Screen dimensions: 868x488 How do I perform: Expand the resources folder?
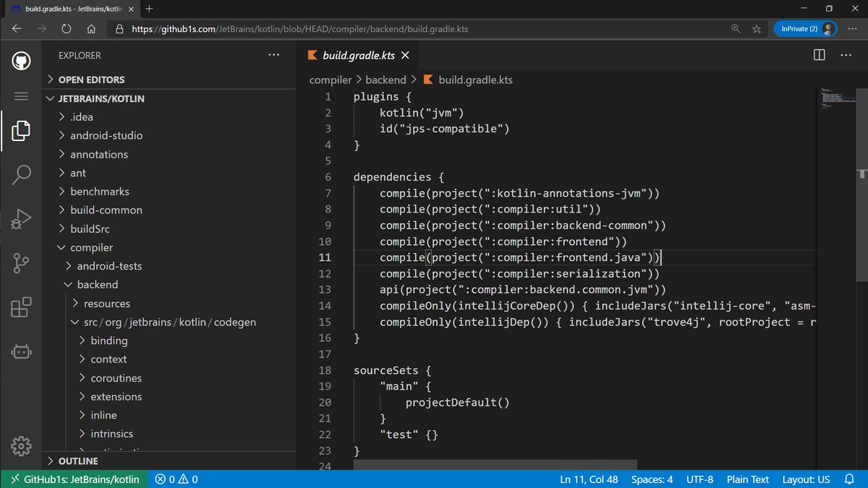point(170,304)
